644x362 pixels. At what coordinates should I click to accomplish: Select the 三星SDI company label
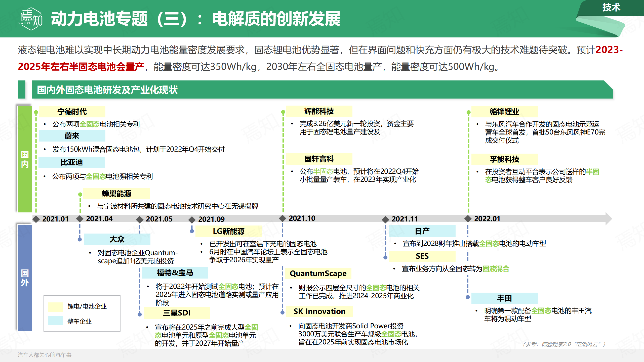(177, 313)
